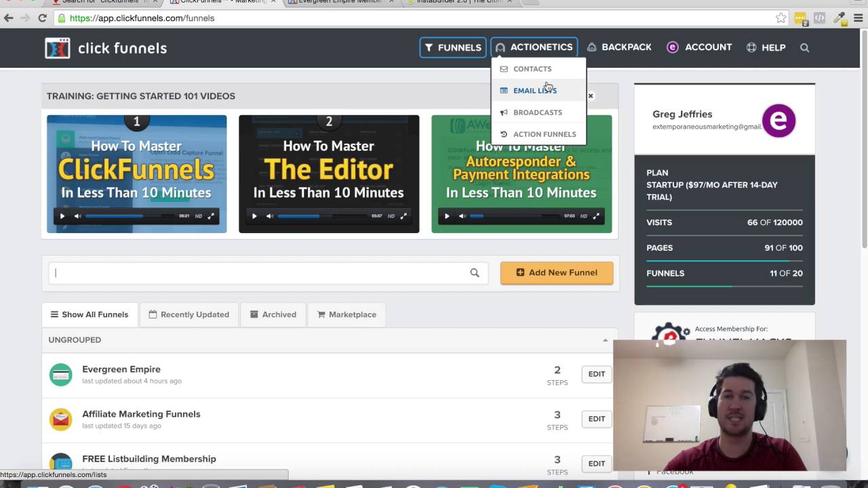Switch to the Archived tab
868x488 pixels.
[273, 314]
